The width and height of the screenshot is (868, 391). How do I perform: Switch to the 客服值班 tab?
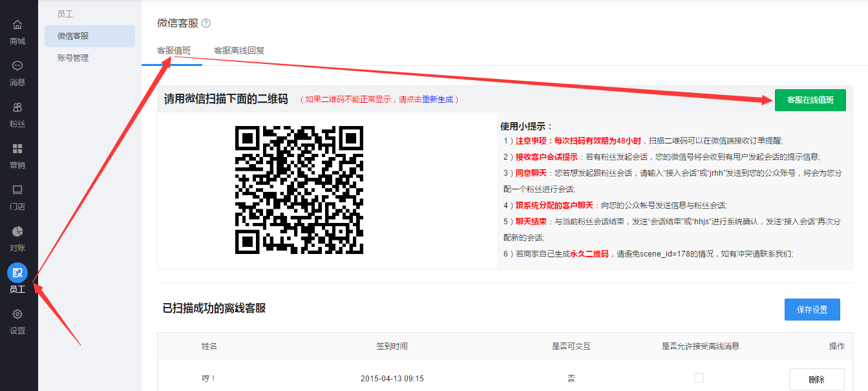tap(174, 50)
